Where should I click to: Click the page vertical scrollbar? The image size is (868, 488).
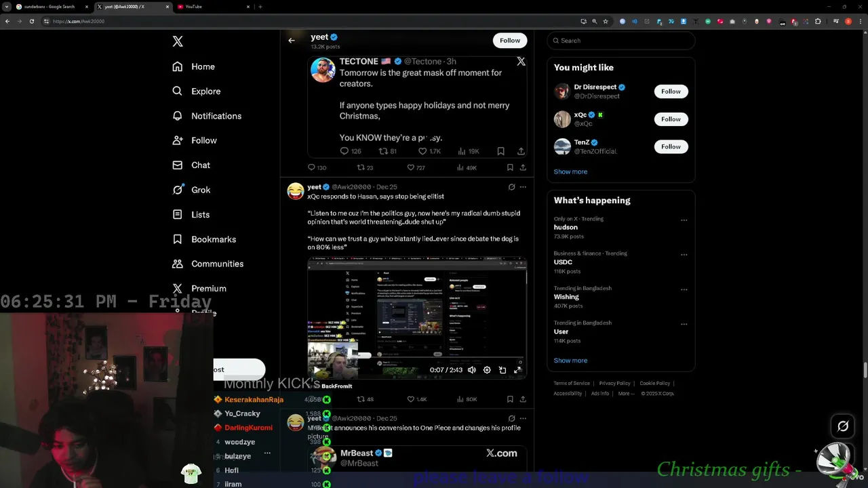pyautogui.click(x=865, y=371)
